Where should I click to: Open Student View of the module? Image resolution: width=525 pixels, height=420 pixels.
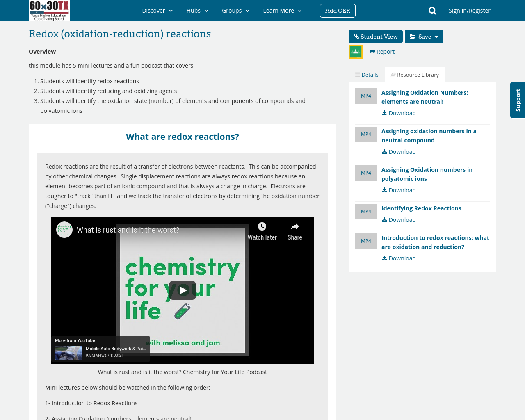tap(375, 36)
